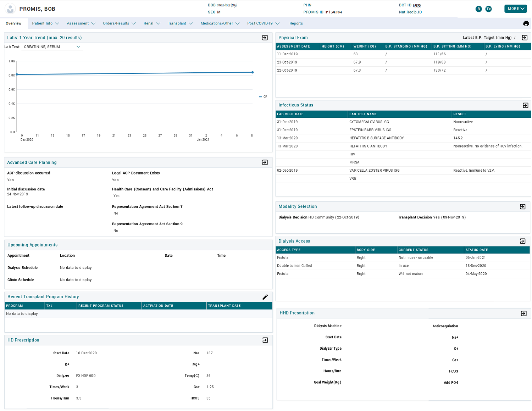Screen dimensions: 532x411
Task: Open Advanced Care Planning details icon
Action: click(265, 162)
